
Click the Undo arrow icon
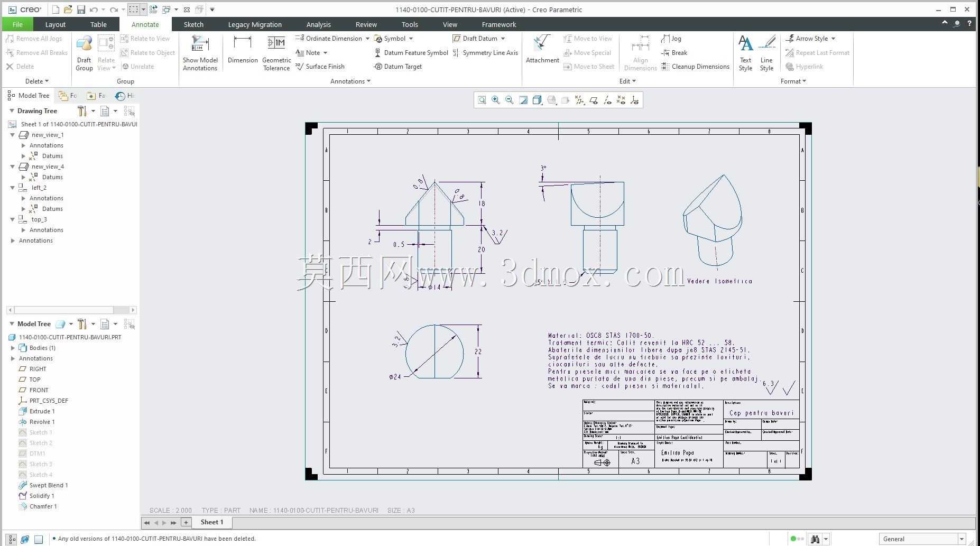click(x=94, y=10)
